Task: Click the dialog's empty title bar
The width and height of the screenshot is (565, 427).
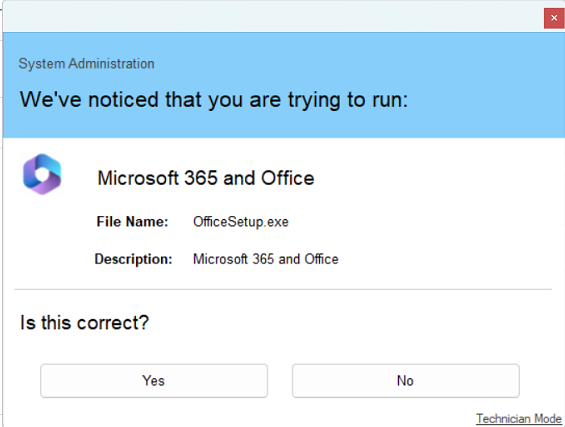Action: click(x=270, y=16)
